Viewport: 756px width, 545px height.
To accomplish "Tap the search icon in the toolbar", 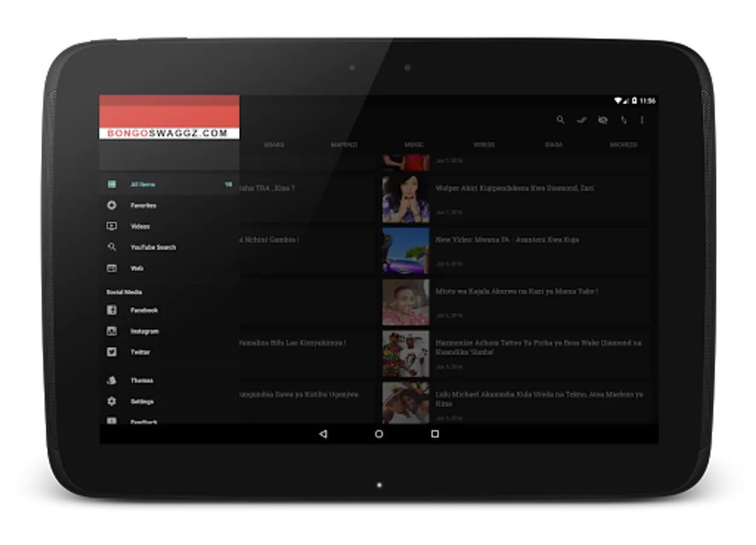I will [x=560, y=120].
